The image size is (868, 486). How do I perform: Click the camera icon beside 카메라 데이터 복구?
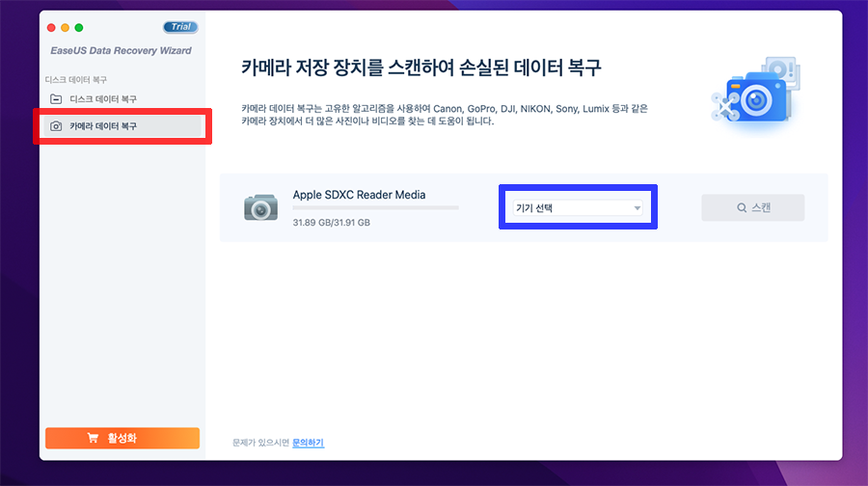56,126
